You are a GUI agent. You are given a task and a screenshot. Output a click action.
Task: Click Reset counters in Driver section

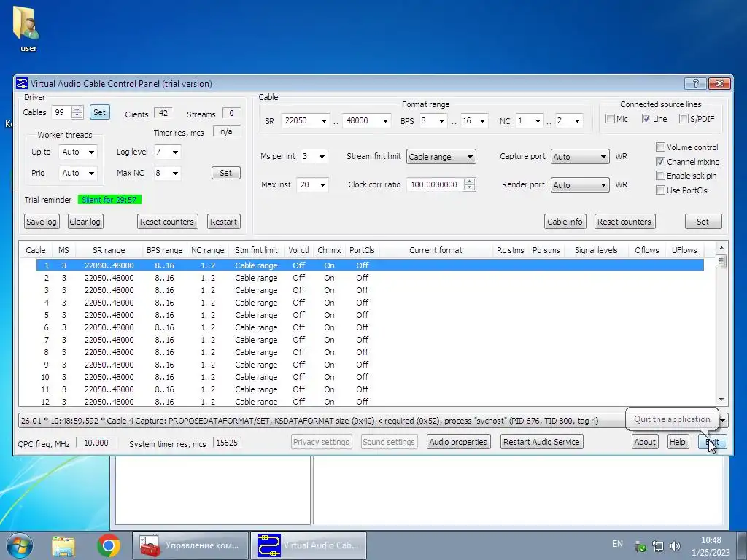click(167, 222)
